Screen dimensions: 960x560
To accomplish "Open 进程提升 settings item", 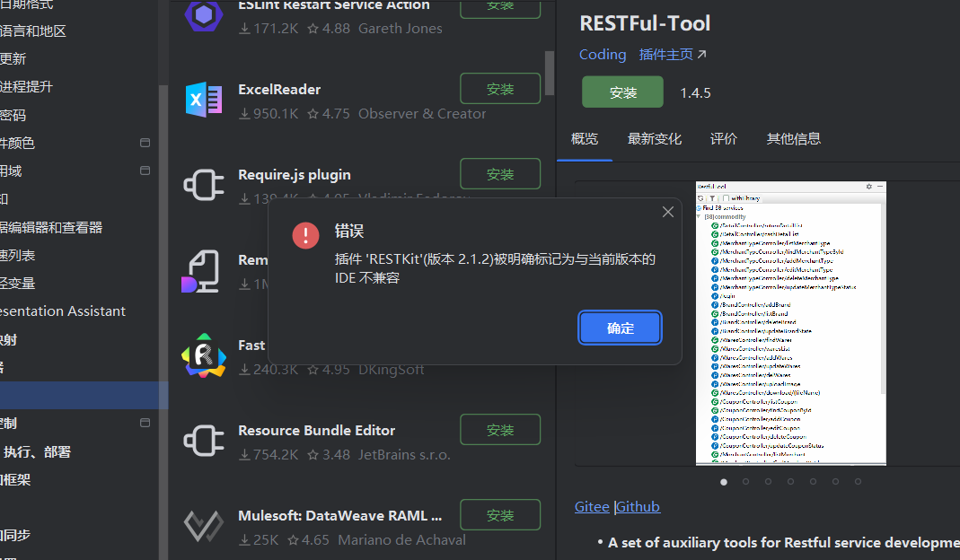I will [x=26, y=87].
